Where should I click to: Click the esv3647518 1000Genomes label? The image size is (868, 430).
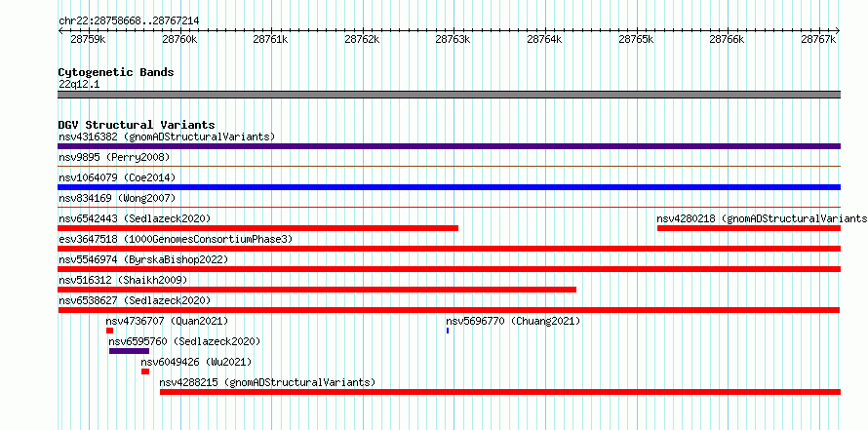pyautogui.click(x=176, y=239)
